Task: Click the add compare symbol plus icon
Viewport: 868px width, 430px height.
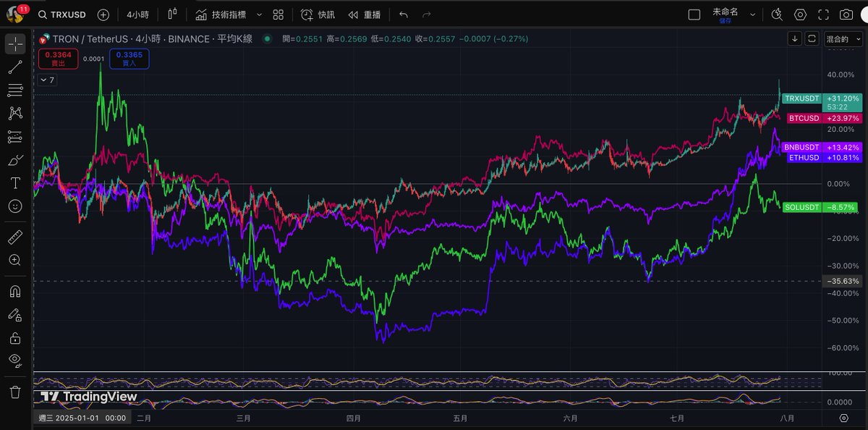Action: (x=103, y=14)
